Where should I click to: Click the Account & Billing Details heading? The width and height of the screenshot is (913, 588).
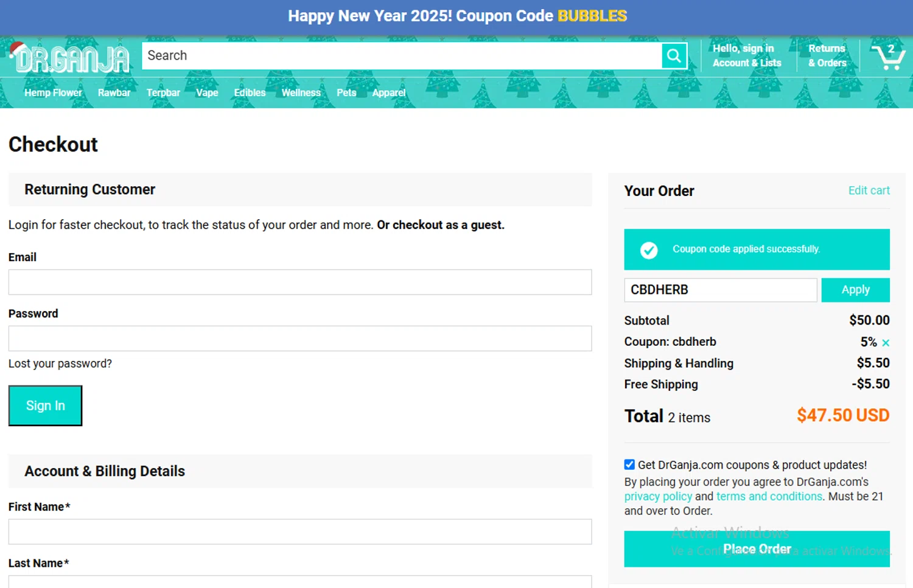tap(105, 471)
